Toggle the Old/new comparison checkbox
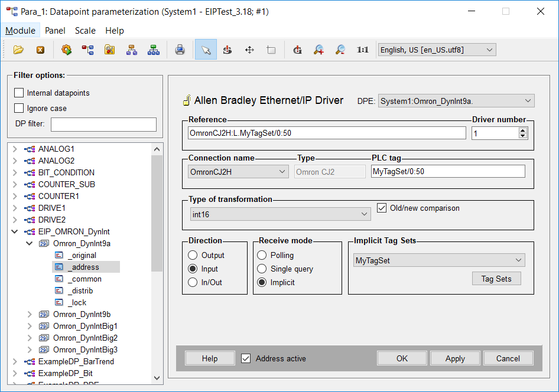 pos(382,208)
